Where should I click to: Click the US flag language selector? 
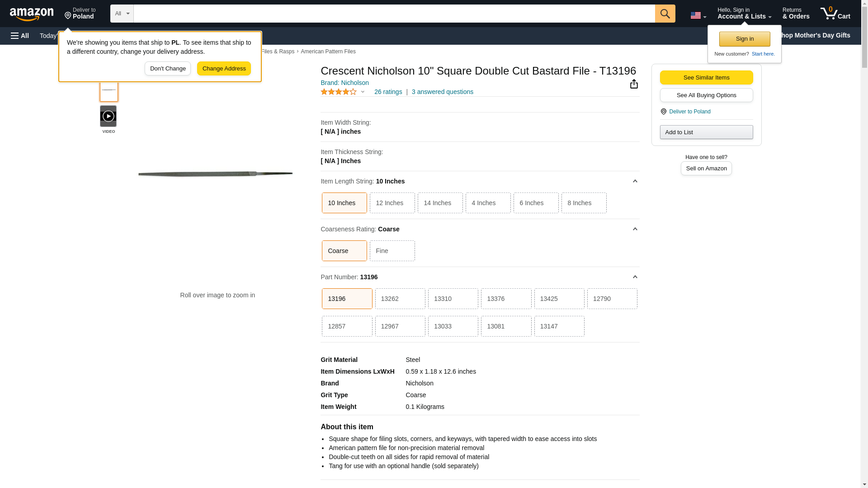698,15
